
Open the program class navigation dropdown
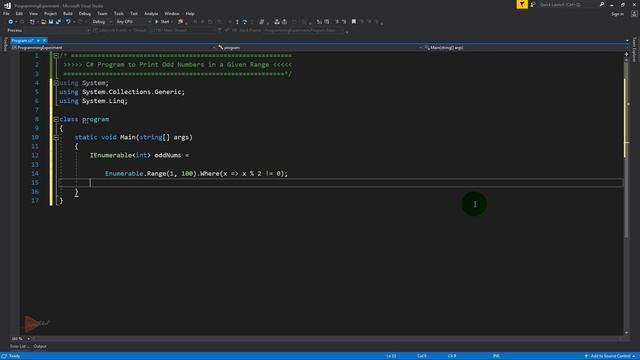click(319, 48)
